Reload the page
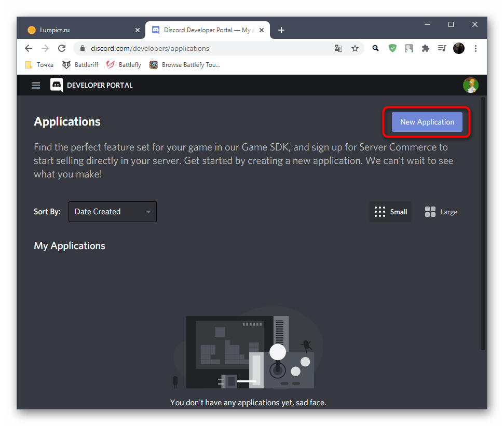 (x=62, y=48)
